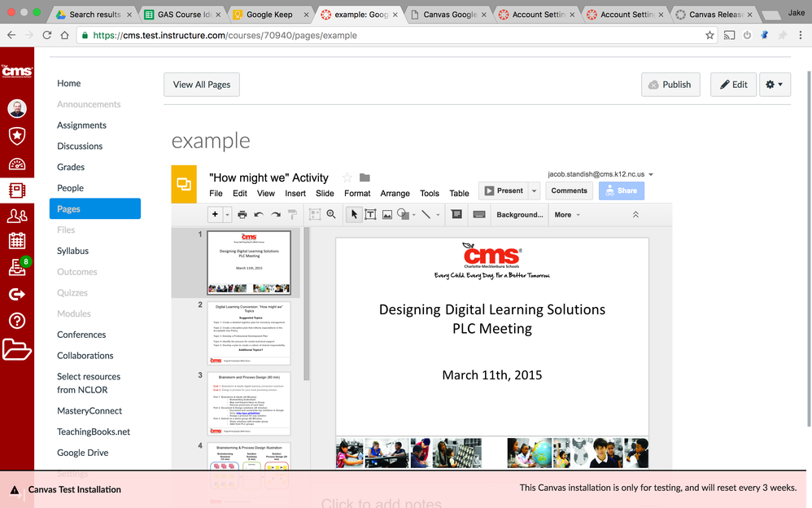The width and height of the screenshot is (812, 508).
Task: Select the arrow pointer tool
Action: [x=354, y=215]
